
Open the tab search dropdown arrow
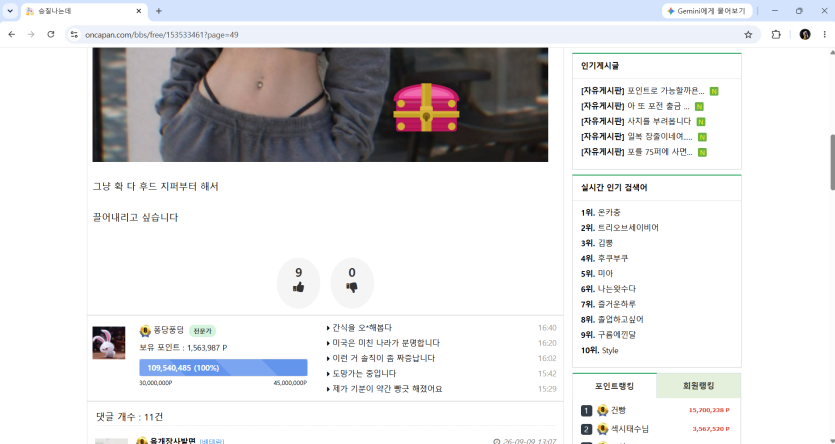(x=10, y=11)
